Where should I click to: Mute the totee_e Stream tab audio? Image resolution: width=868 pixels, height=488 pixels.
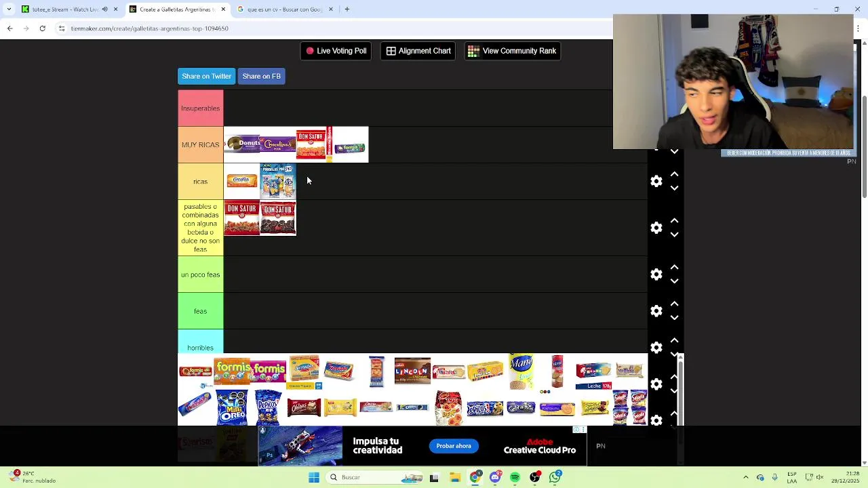click(104, 9)
